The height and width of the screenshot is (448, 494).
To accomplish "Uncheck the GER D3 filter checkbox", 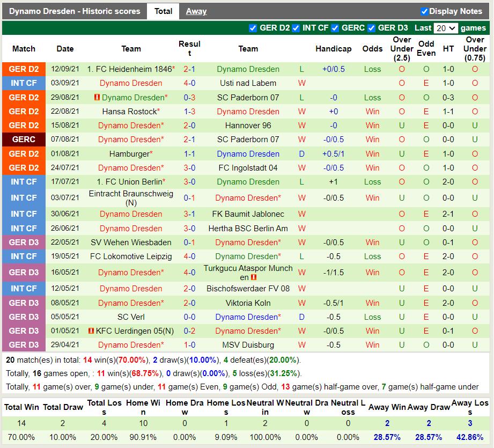I will (x=371, y=28).
